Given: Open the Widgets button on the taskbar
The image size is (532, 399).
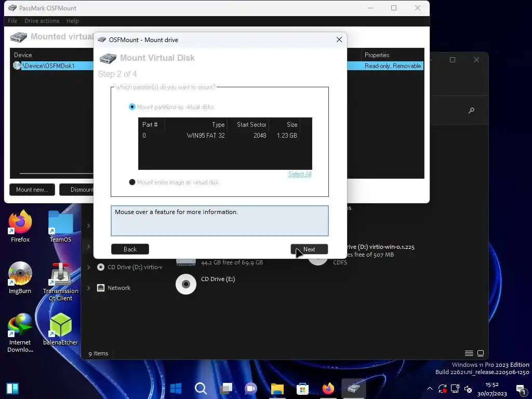Looking at the screenshot, I should pyautogui.click(x=12, y=388).
